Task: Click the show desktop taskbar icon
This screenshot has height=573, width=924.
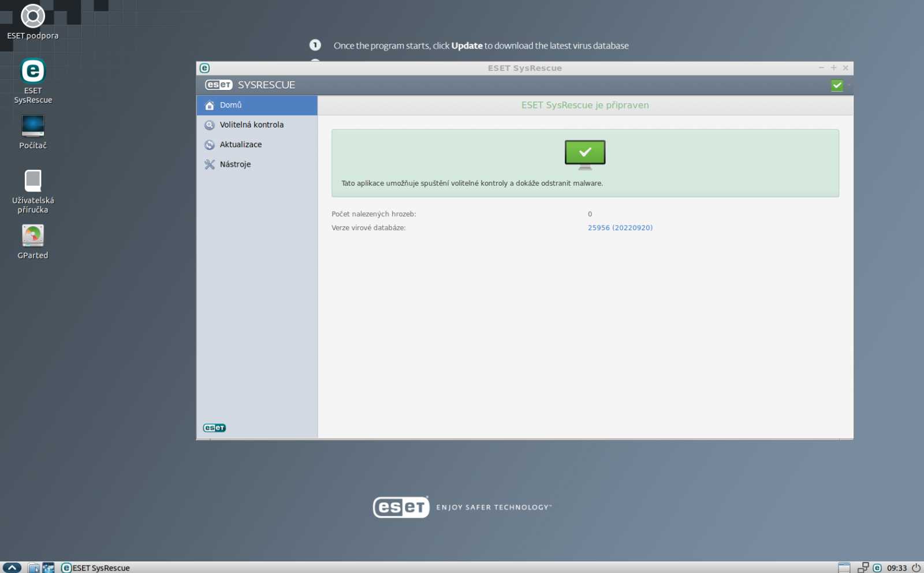Action: 49,568
